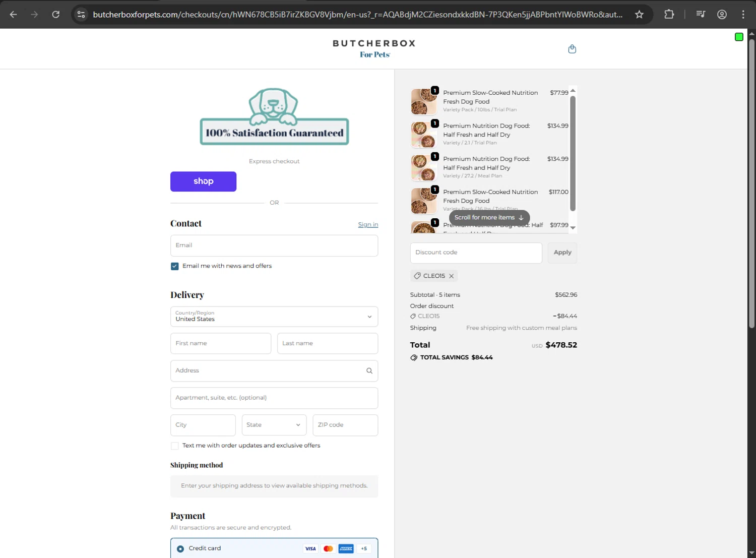The image size is (756, 558).
Task: Open the cart bag icon
Action: coord(572,49)
